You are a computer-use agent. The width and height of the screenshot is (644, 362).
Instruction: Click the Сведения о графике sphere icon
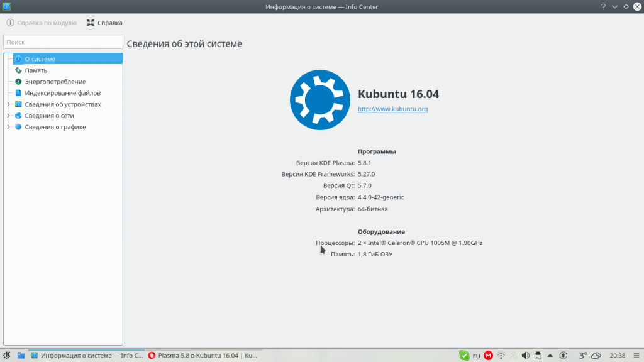(x=18, y=127)
